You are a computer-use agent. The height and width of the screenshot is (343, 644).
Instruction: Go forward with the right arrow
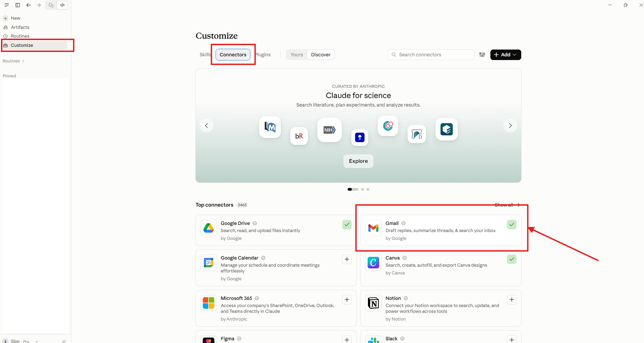point(39,5)
